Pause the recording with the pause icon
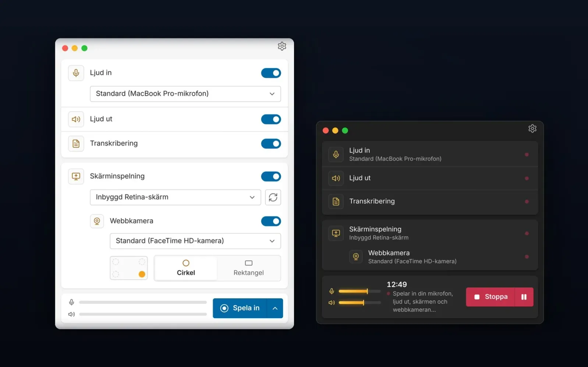Screen dimensions: 588x367 (x=524, y=297)
